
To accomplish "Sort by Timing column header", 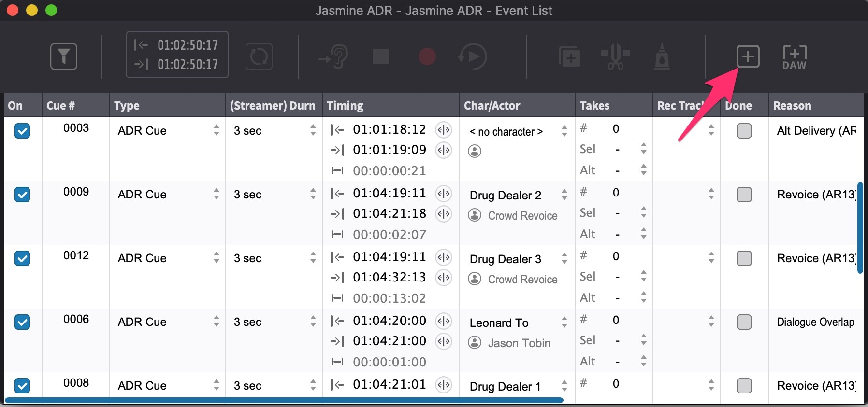I will coord(391,105).
